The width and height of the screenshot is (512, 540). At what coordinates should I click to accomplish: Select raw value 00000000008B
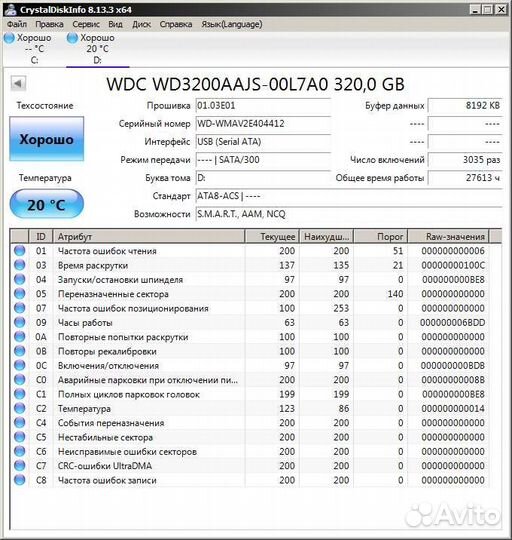pos(453,380)
